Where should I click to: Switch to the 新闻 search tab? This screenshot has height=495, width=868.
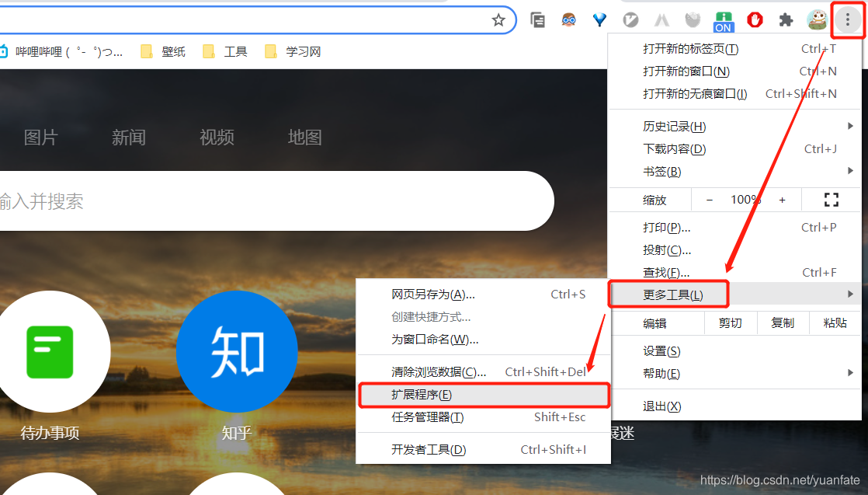coord(128,137)
